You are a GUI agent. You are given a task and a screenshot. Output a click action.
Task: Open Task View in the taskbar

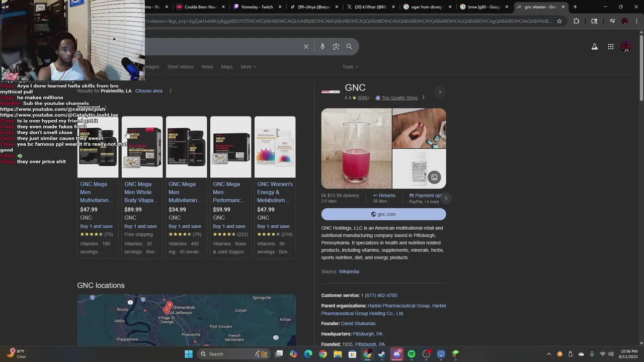279,354
